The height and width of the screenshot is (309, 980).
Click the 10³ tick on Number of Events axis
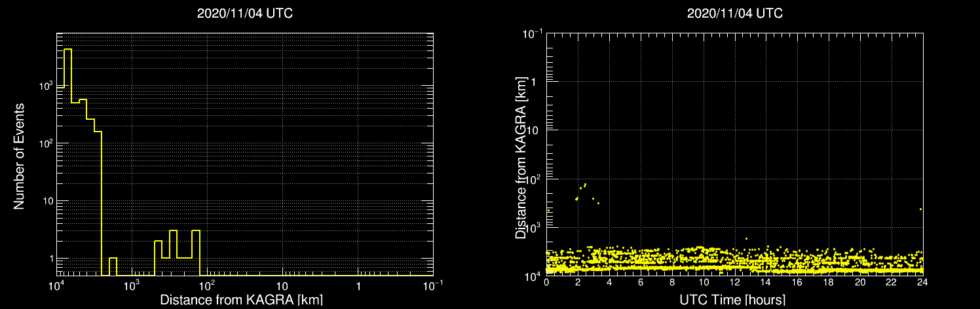coord(45,85)
